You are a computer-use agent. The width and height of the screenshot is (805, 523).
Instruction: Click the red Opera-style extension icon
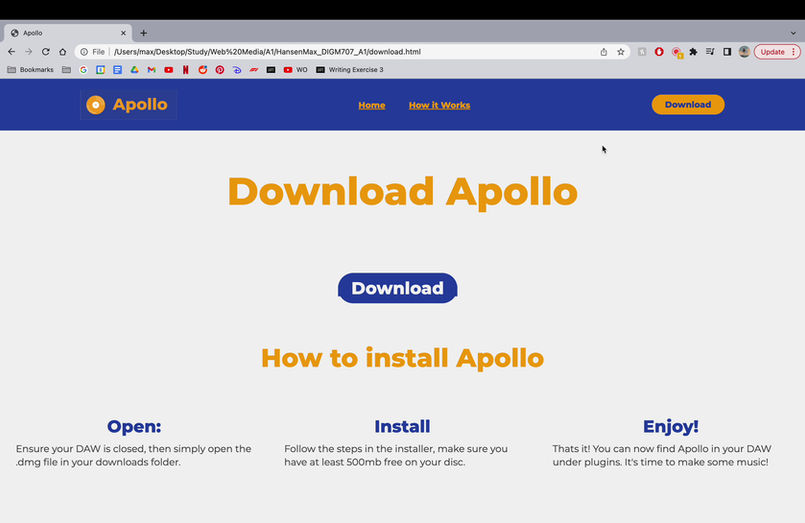(x=659, y=52)
